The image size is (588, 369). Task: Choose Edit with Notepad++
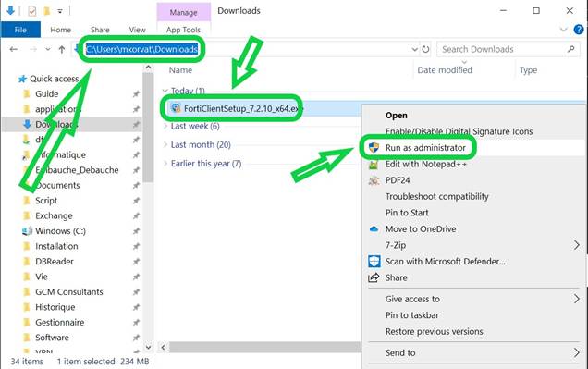coord(426,165)
